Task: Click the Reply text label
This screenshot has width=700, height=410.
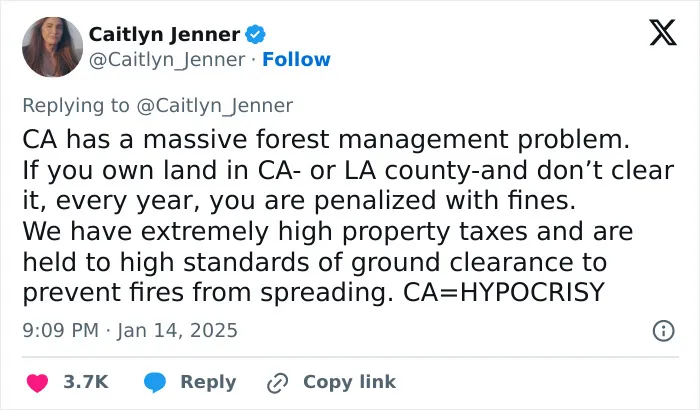Action: point(208,383)
